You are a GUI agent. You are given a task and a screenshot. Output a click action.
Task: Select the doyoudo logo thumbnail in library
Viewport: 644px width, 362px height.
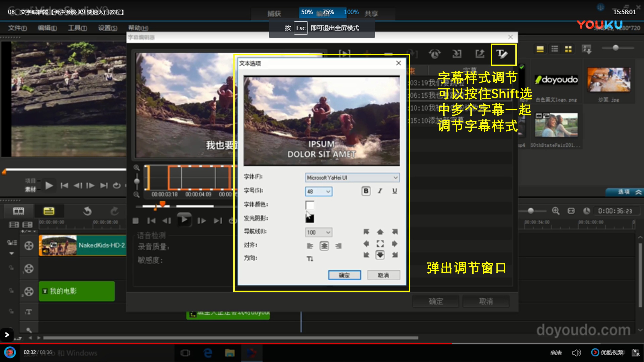tap(556, 80)
